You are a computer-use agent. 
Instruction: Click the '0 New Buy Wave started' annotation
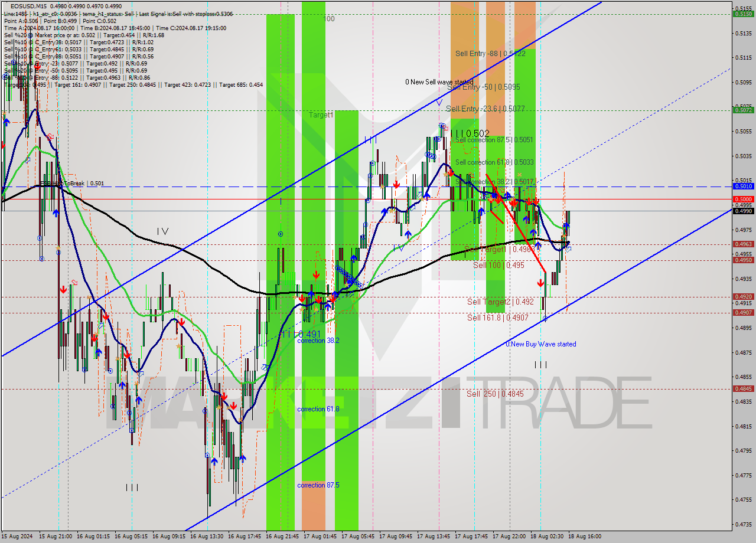pos(541,344)
